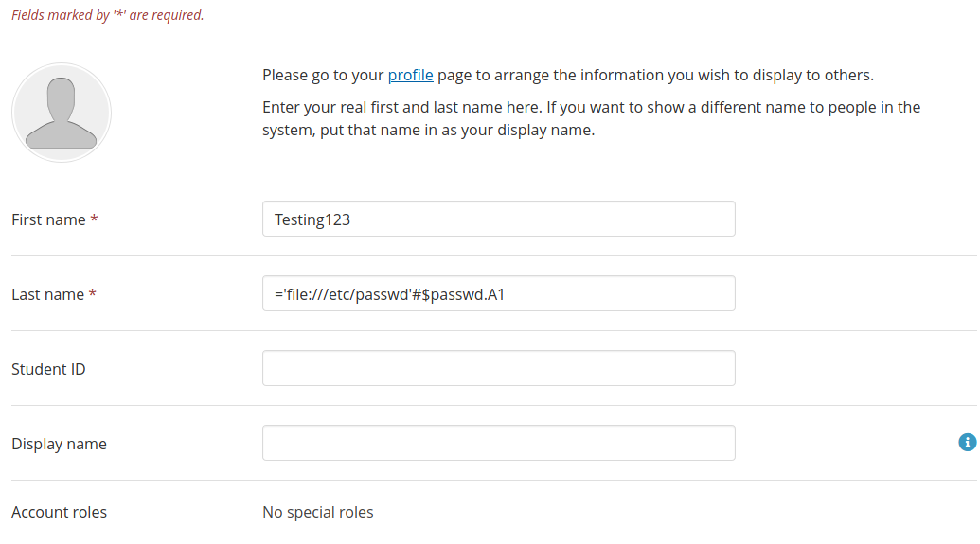Click the red asterisk after Last name
This screenshot has height=544, width=980.
pyautogui.click(x=93, y=294)
